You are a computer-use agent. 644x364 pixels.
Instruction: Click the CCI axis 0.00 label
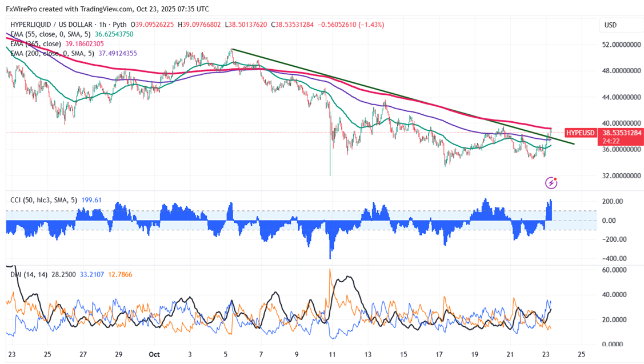609,221
